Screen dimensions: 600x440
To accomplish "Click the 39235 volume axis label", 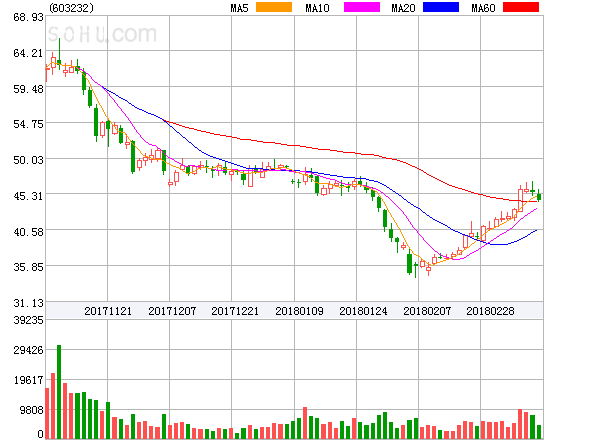I will click(x=28, y=320).
